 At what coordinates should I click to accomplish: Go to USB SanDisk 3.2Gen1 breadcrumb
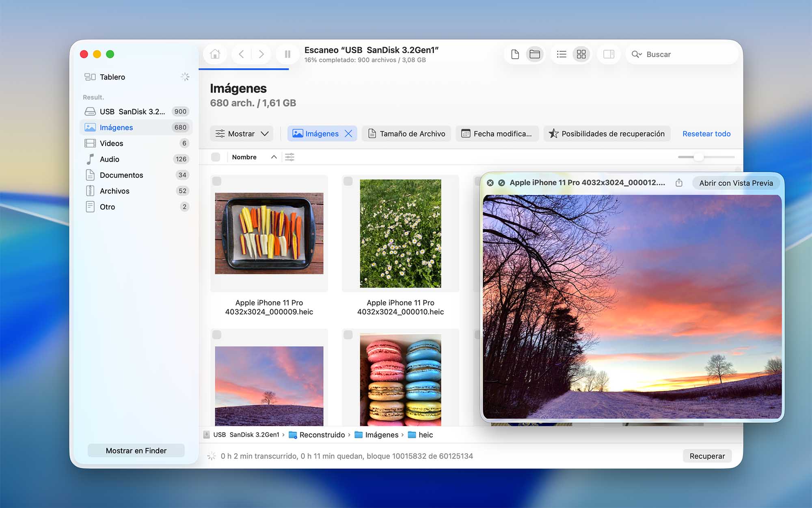[241, 435]
